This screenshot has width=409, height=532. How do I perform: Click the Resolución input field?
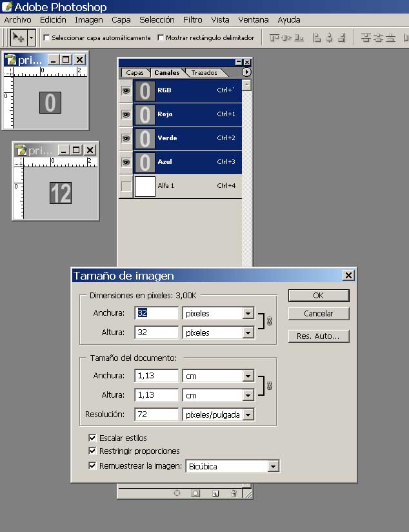(156, 414)
